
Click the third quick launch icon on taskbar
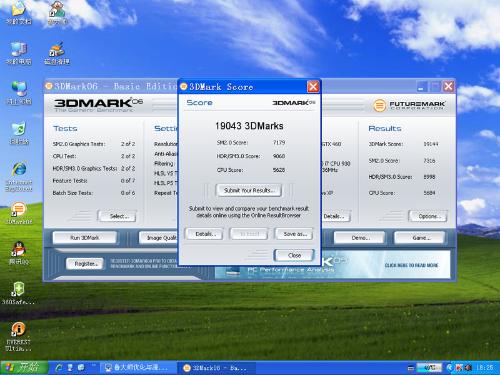81,368
